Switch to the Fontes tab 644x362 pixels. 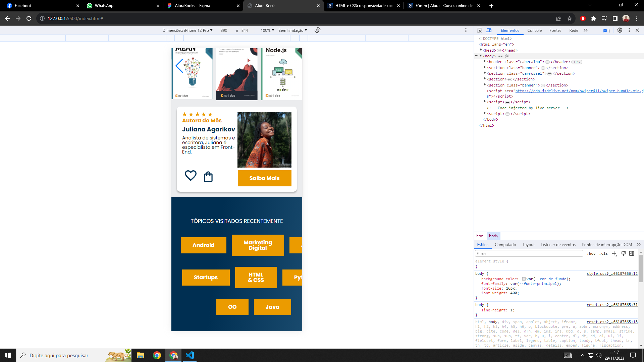[555, 31]
